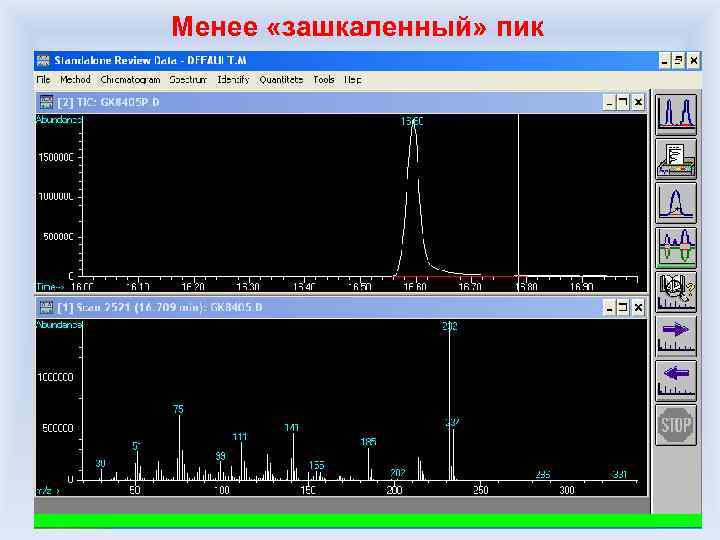720x540 pixels.
Task: Click the m/z 331 peak label
Action: tap(620, 474)
